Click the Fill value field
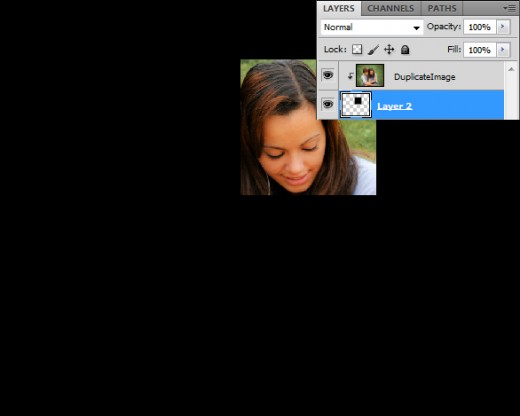520x416 pixels. (x=479, y=50)
